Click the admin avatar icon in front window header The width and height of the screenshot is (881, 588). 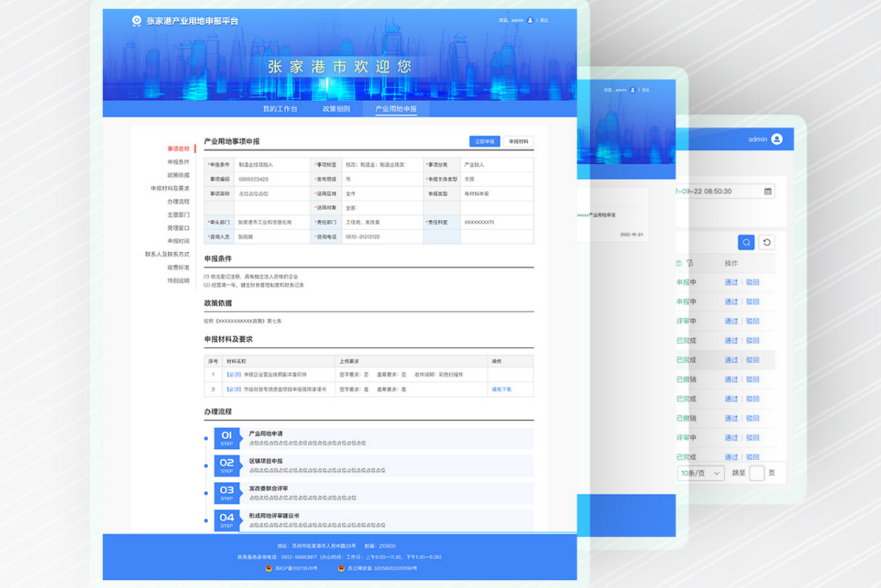tap(529, 21)
